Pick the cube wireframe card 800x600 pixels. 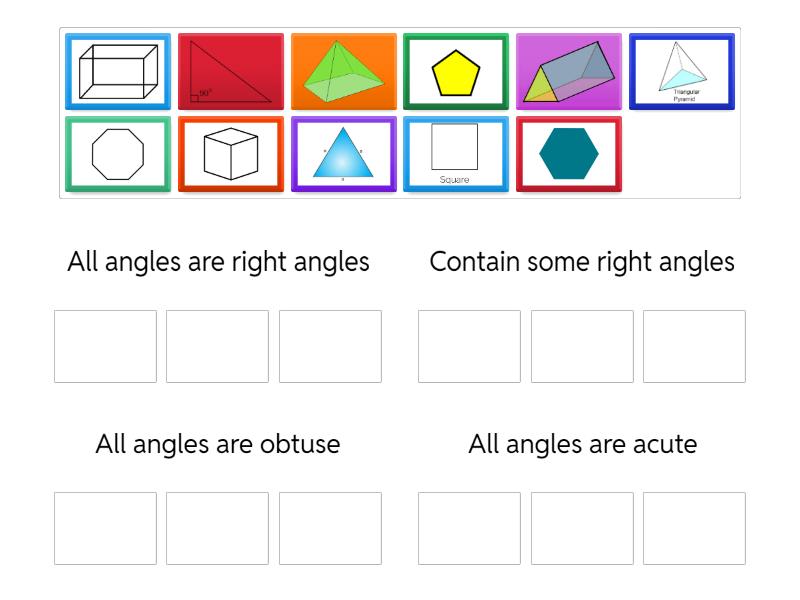coord(231,154)
